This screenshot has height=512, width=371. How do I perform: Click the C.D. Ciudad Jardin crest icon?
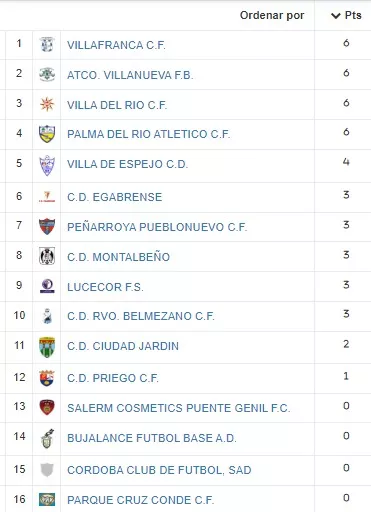(47, 347)
